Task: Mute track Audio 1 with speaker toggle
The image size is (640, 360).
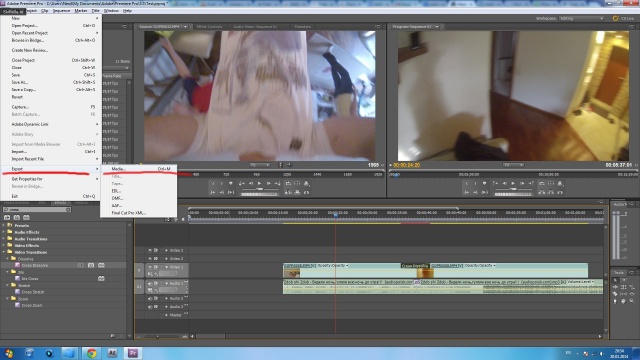Action: point(150,283)
